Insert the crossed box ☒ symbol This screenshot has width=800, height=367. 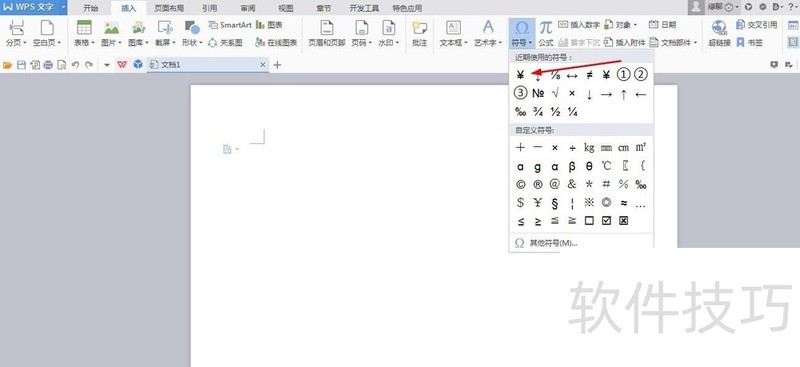623,221
